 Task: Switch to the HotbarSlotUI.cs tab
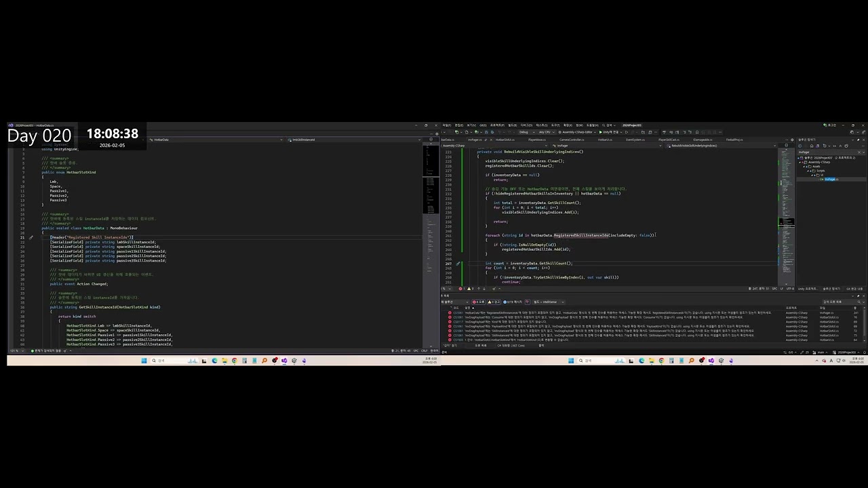pos(505,140)
